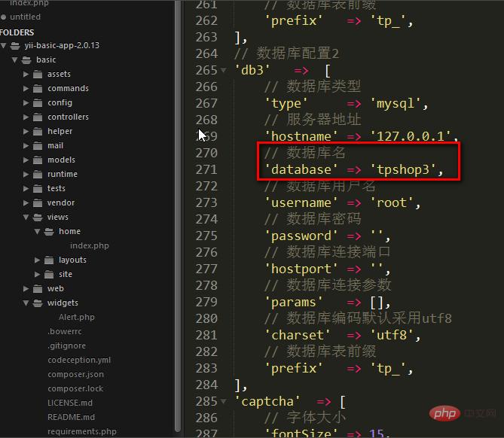Open README.md in the sidebar
The width and height of the screenshot is (504, 438).
pyautogui.click(x=71, y=417)
